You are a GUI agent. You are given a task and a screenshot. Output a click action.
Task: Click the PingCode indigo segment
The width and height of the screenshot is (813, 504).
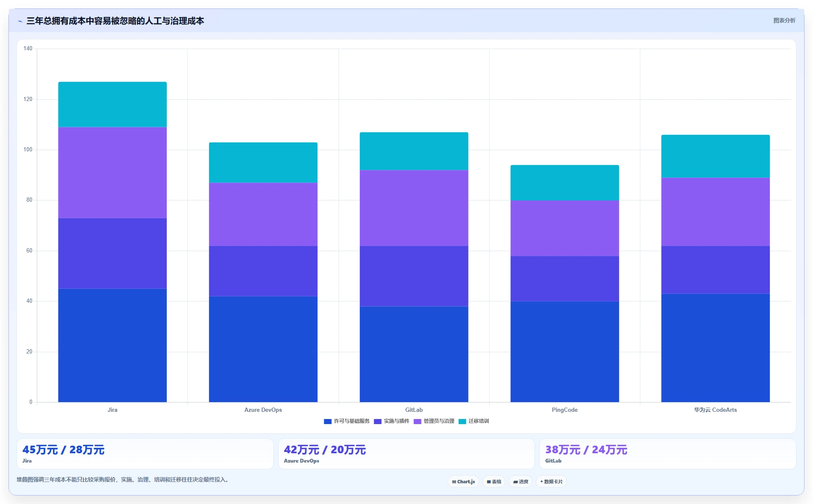(x=565, y=279)
